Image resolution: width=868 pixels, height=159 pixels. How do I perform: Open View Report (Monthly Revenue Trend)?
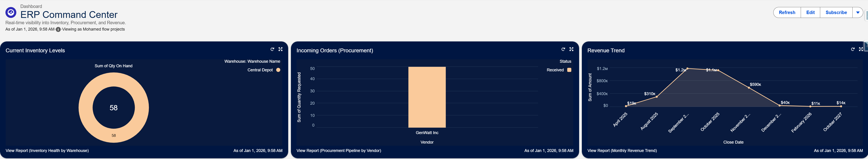(x=622, y=151)
